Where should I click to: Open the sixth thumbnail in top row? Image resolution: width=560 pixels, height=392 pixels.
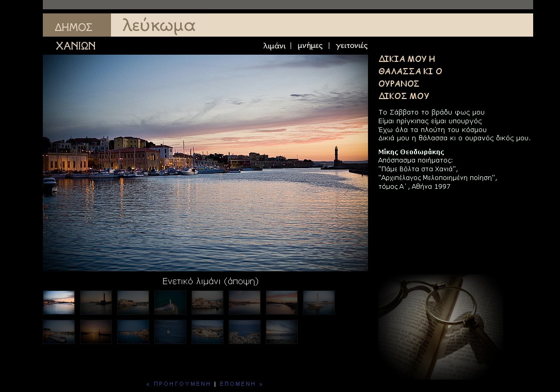click(245, 302)
